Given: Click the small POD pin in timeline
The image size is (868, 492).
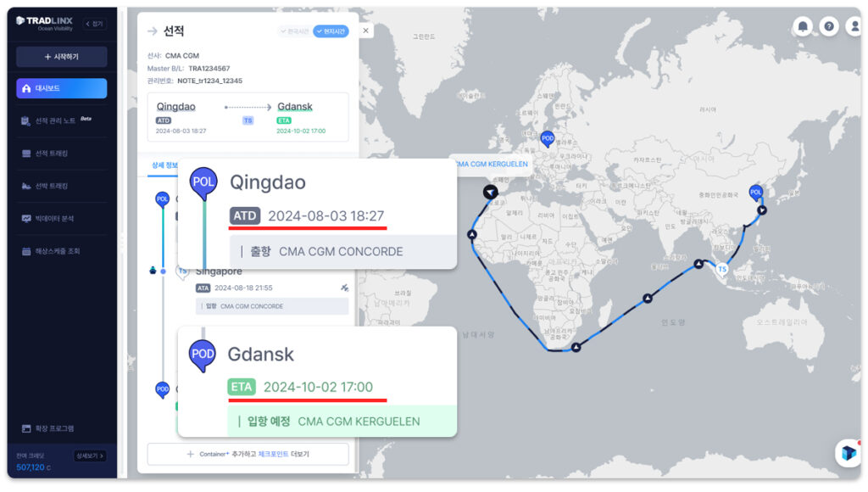Looking at the screenshot, I should tap(162, 390).
